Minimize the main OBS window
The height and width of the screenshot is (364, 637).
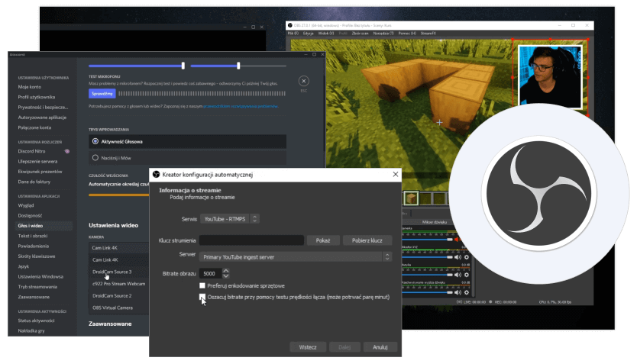click(x=560, y=25)
